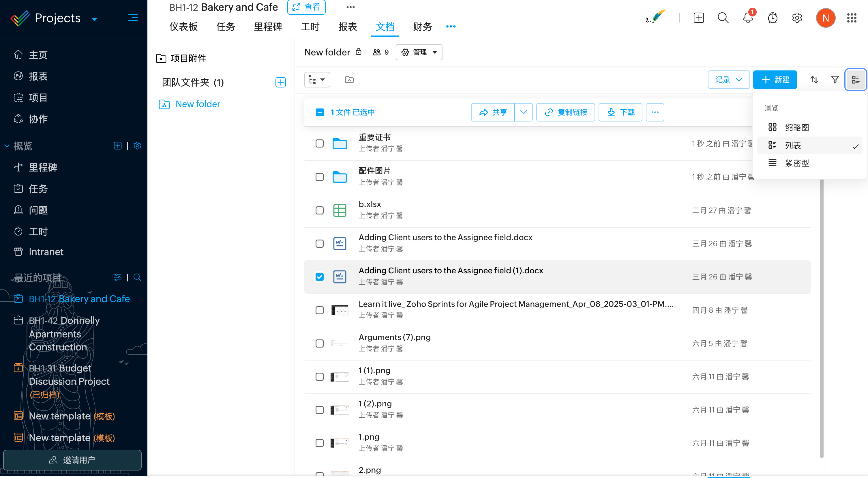Open the 记录 dropdown
This screenshot has width=868, height=478.
tap(728, 80)
